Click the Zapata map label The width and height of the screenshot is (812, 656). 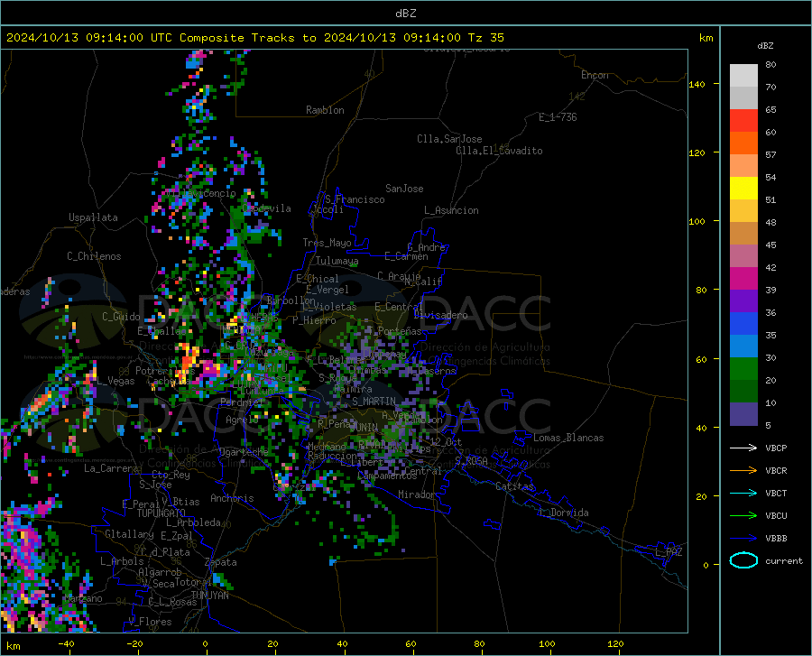click(x=221, y=562)
